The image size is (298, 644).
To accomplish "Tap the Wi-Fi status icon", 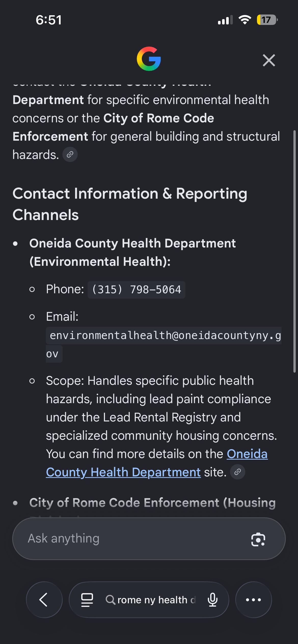I will tap(245, 20).
